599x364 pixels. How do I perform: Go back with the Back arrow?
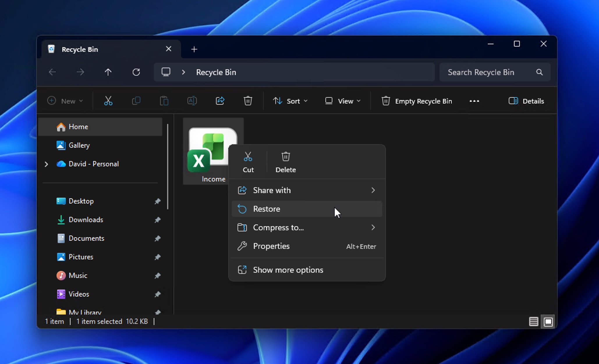point(52,72)
